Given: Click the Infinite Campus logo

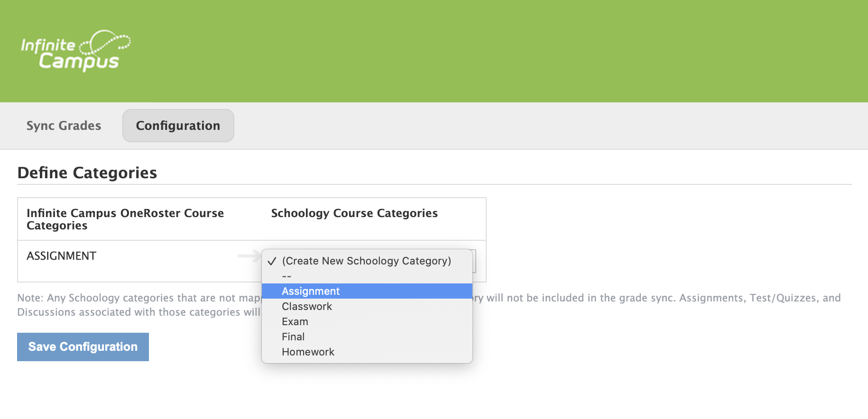Looking at the screenshot, I should point(76,51).
